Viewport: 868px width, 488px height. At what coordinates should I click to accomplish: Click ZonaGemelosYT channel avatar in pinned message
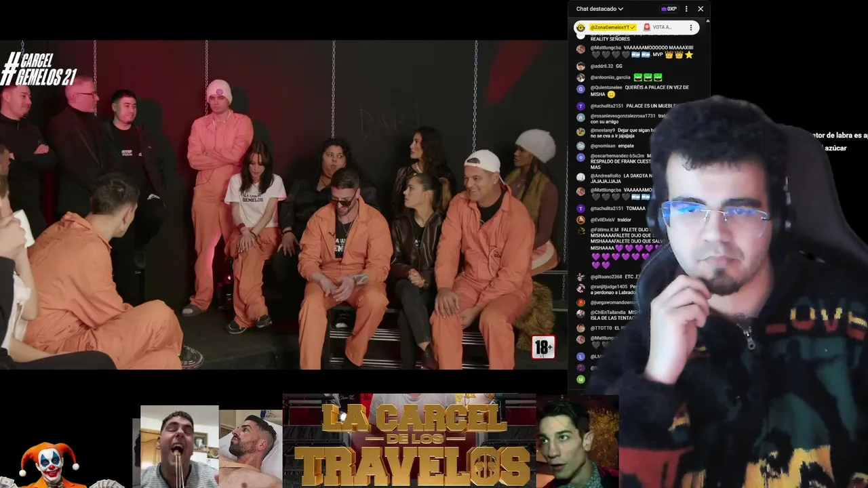click(581, 28)
